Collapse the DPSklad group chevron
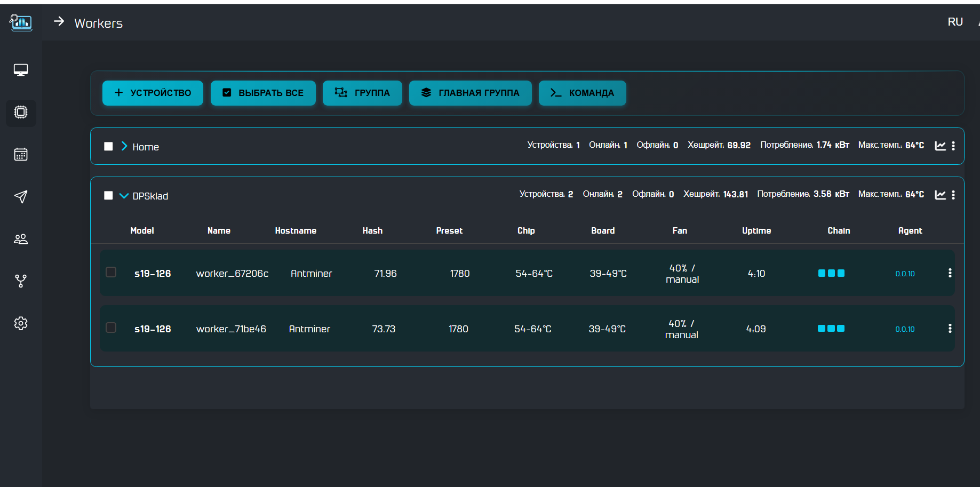 click(124, 196)
